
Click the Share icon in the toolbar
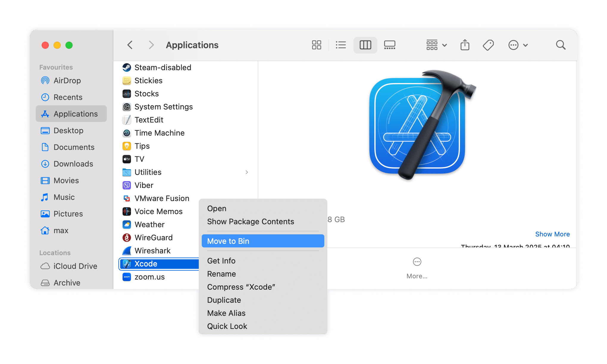tap(465, 45)
